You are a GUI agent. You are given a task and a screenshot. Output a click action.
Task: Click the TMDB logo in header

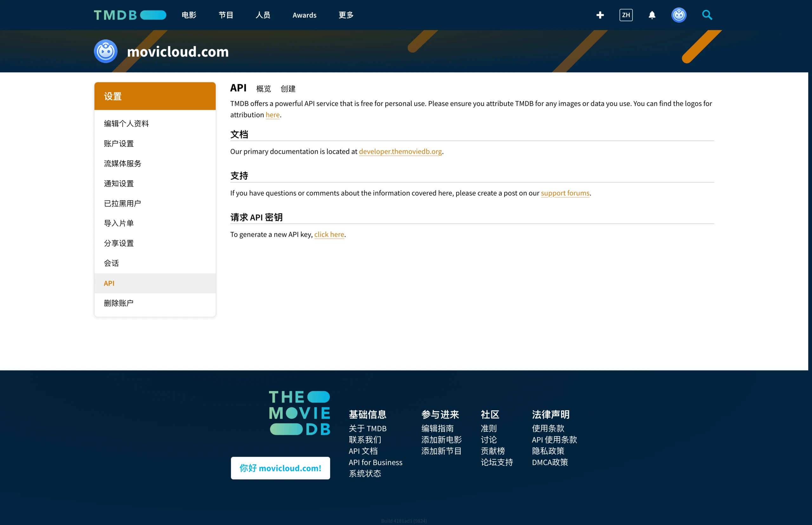coord(130,15)
